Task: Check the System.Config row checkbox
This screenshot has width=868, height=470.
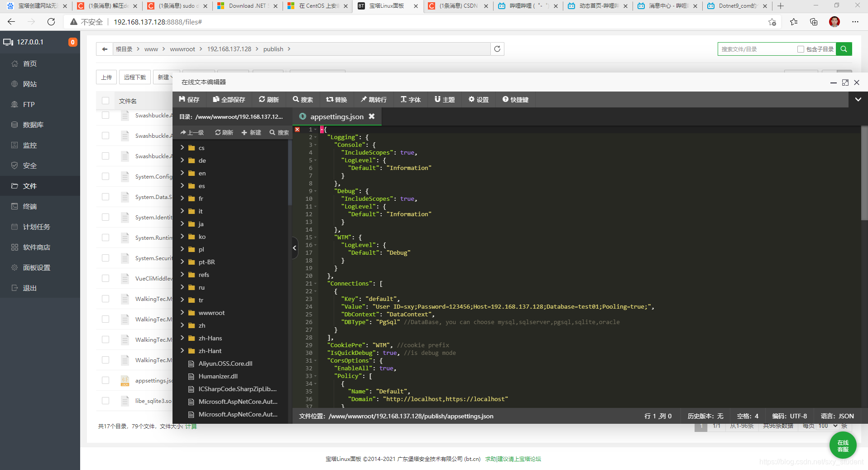Action: (106, 176)
